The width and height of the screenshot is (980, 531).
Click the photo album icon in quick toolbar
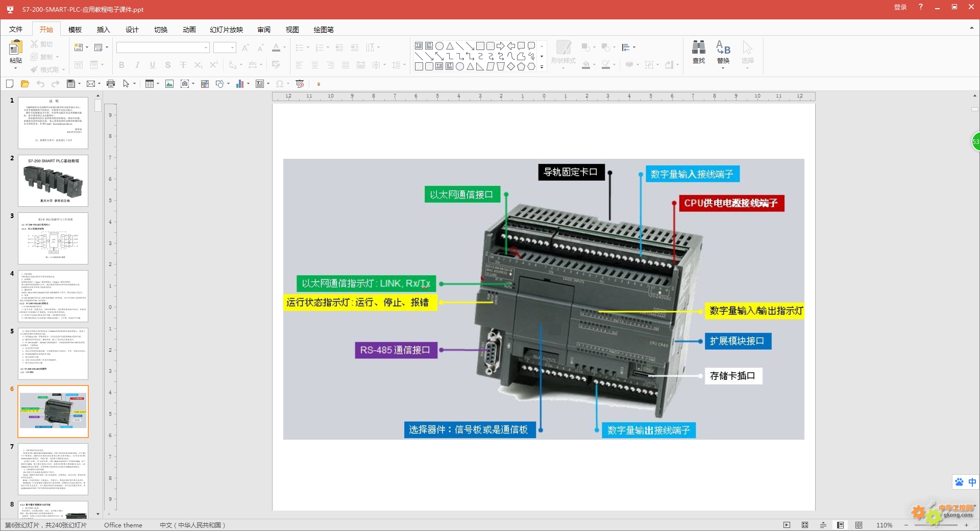coord(205,84)
